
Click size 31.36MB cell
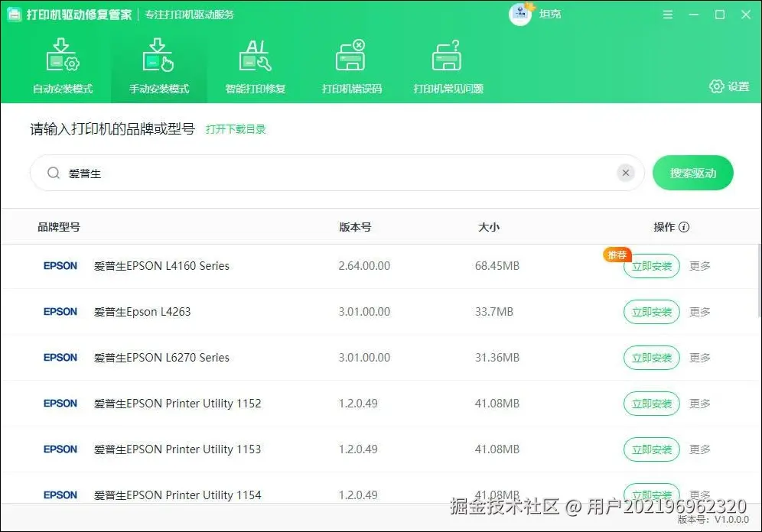497,358
